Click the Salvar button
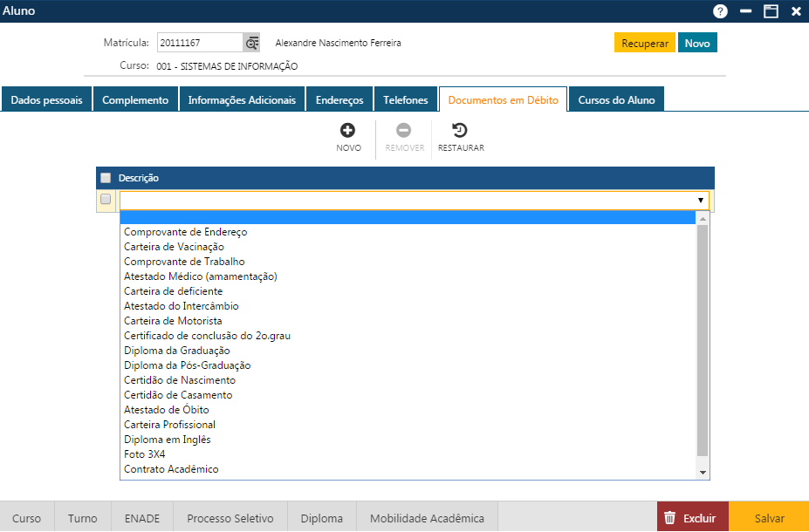809x532 pixels. [769, 517]
